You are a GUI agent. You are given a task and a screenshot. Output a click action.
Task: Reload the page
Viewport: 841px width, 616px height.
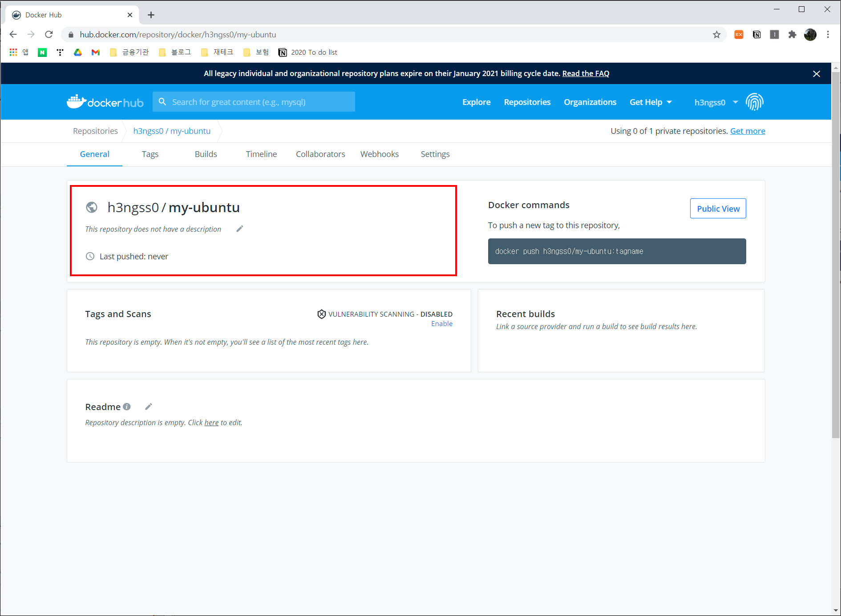click(49, 35)
